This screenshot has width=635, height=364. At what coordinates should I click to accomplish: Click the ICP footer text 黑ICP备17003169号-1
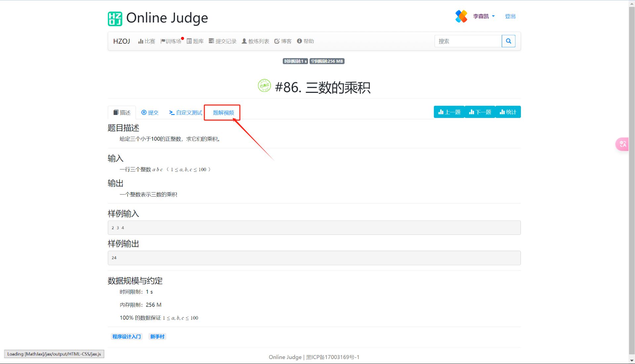click(x=333, y=357)
